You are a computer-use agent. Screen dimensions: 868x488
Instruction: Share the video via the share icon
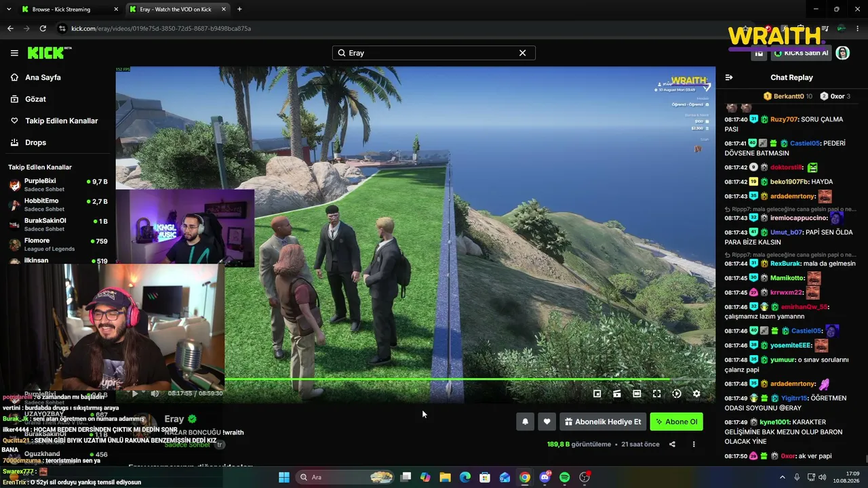[x=672, y=444]
